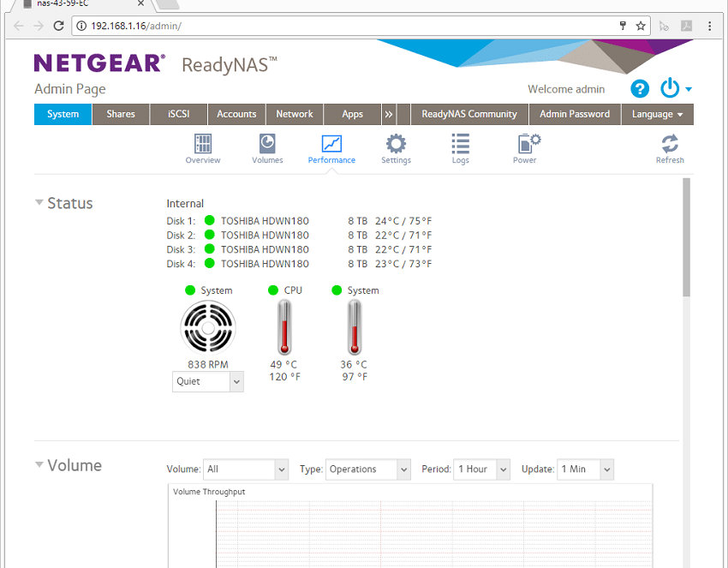728x568 pixels.
Task: Click the Welcome admin text
Action: tap(566, 89)
